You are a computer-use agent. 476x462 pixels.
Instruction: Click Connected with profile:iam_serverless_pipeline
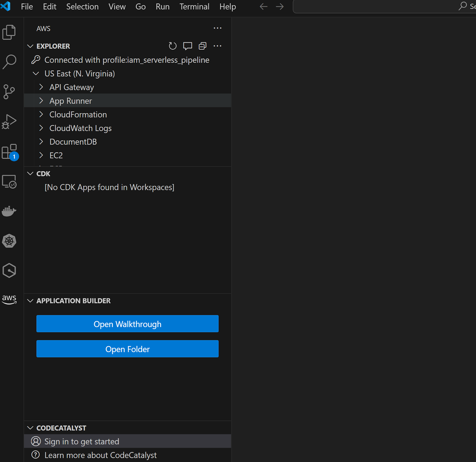(127, 60)
